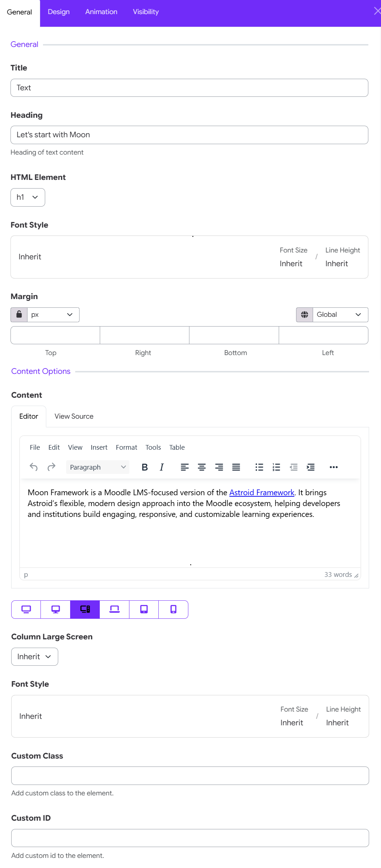Image resolution: width=381 pixels, height=868 pixels.
Task: Insert a numbered list
Action: (277, 467)
